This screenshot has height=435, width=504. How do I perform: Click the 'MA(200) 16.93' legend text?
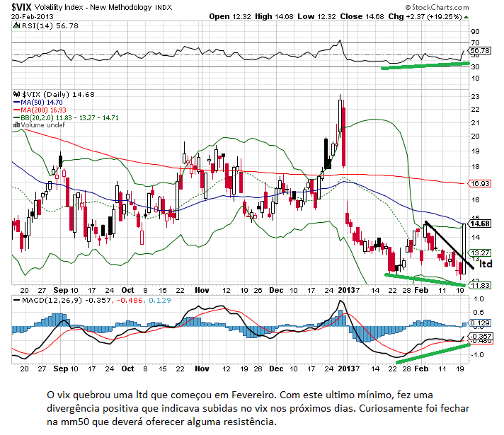point(43,110)
